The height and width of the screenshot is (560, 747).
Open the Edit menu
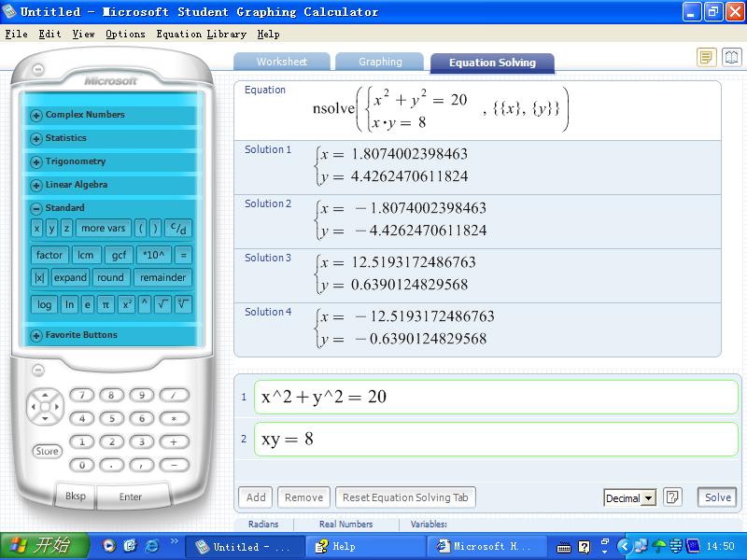pyautogui.click(x=50, y=35)
